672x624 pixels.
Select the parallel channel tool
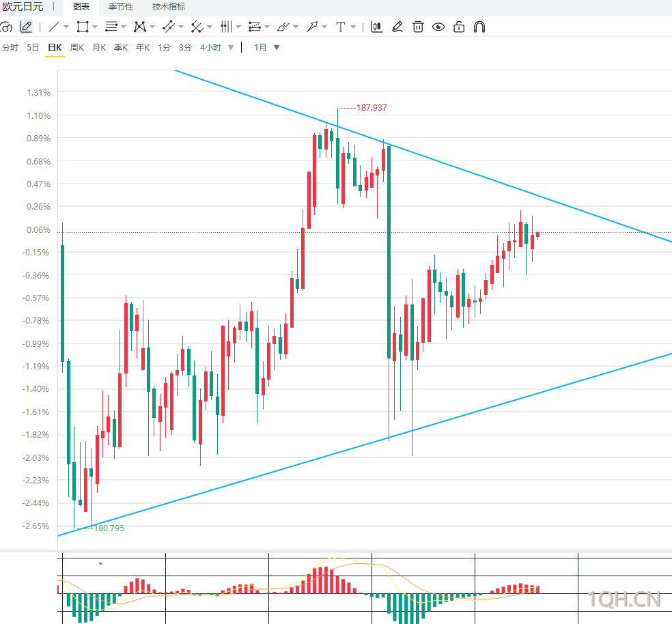tap(169, 27)
